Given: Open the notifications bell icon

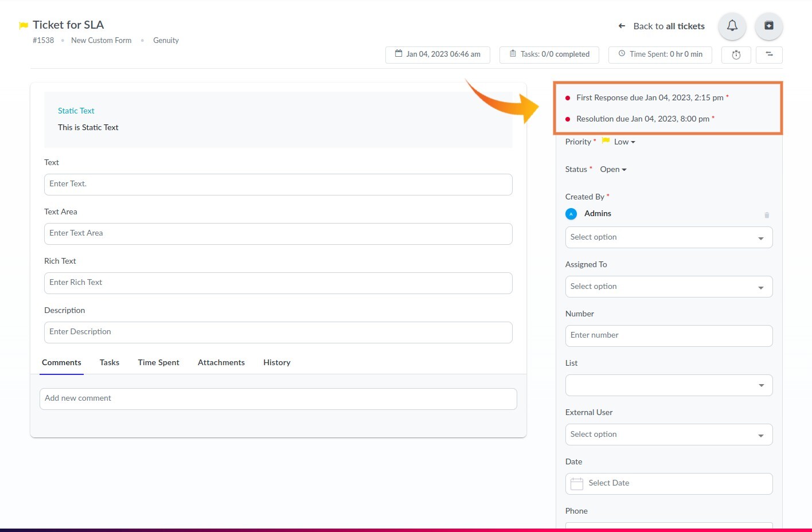Looking at the screenshot, I should (x=732, y=26).
